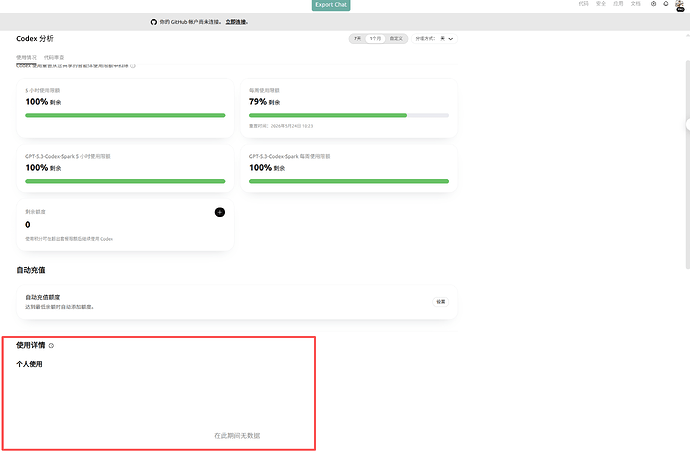Open 自动充值额度 settings button
690x459 pixels.
tap(440, 302)
